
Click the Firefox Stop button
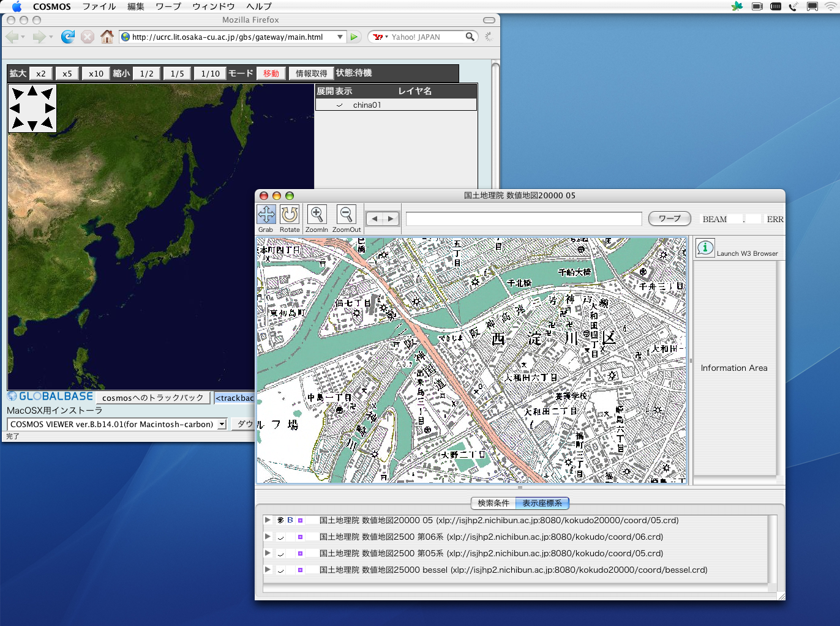point(88,37)
